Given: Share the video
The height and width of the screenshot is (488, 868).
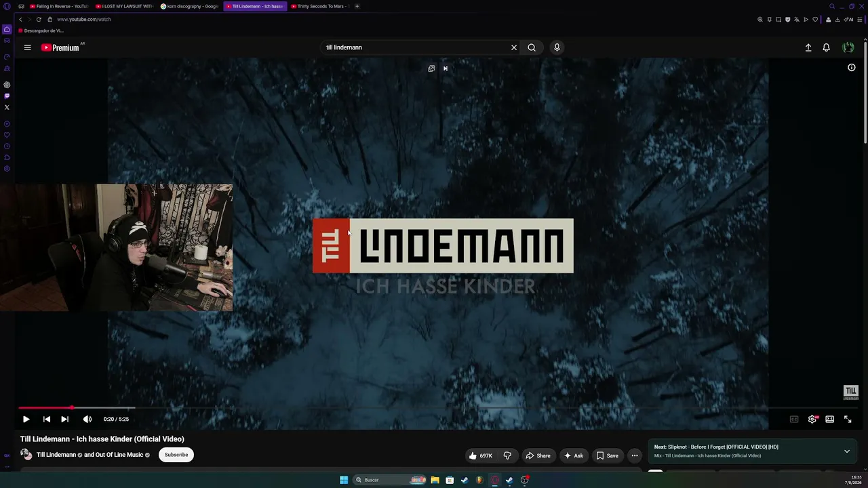Looking at the screenshot, I should [538, 455].
